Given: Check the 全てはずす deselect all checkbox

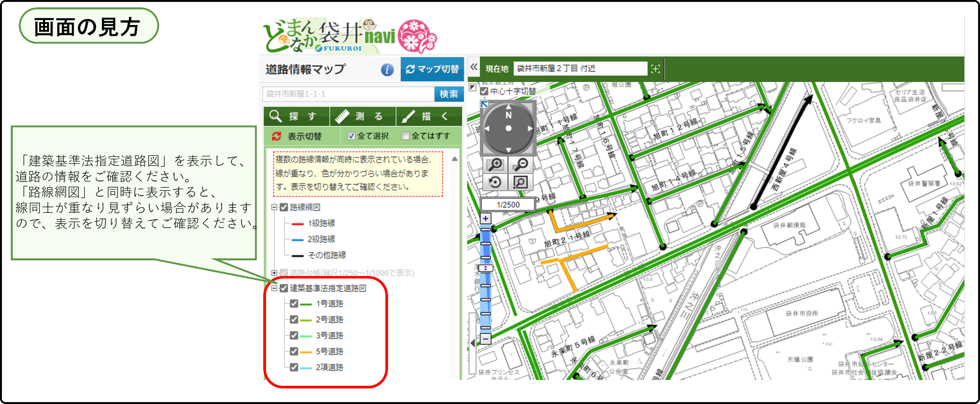Looking at the screenshot, I should [x=405, y=136].
